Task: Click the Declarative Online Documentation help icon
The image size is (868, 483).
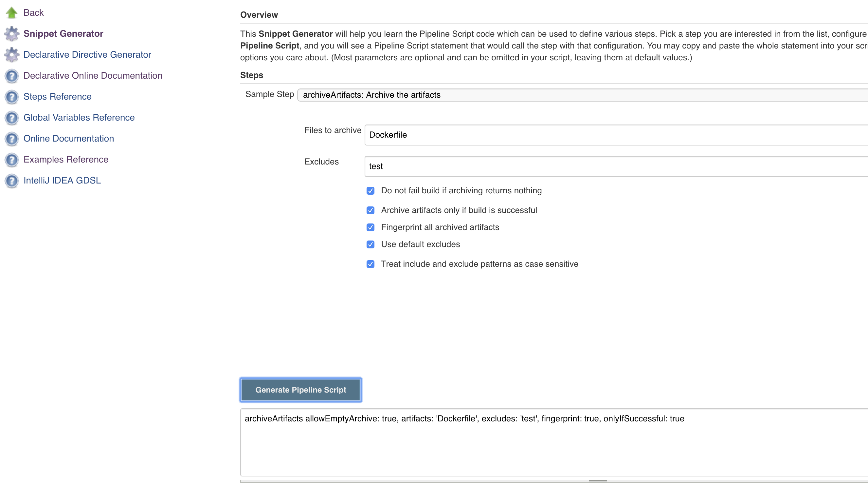Action: pyautogui.click(x=11, y=76)
